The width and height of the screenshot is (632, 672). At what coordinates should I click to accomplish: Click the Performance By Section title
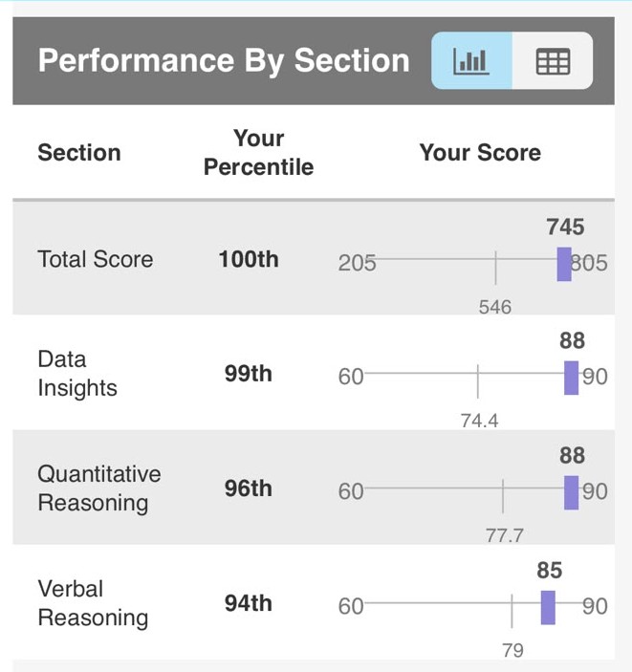click(224, 60)
